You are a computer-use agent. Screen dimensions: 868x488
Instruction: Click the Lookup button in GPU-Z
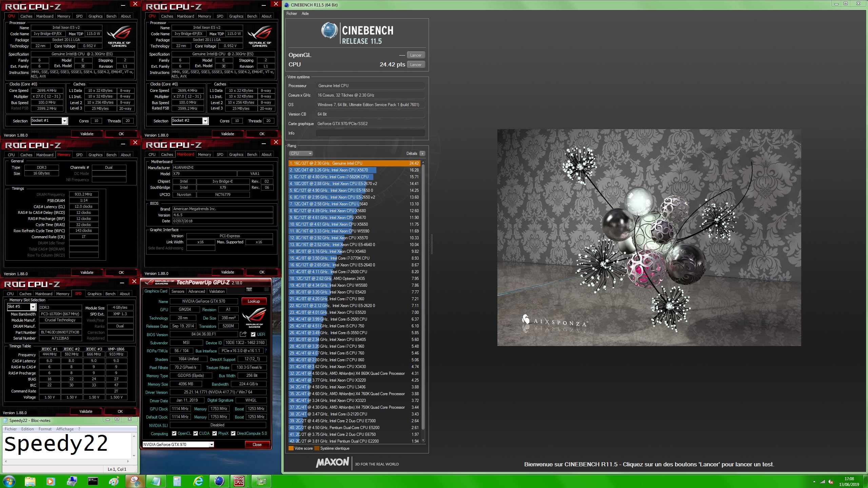coord(254,301)
